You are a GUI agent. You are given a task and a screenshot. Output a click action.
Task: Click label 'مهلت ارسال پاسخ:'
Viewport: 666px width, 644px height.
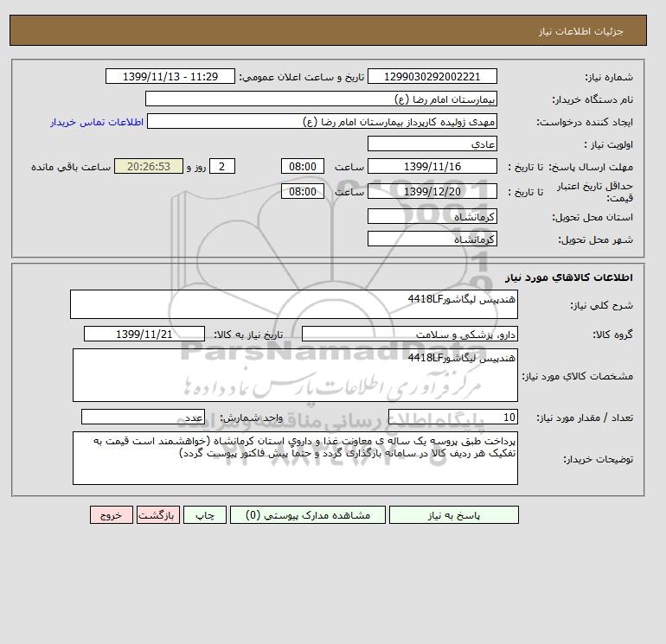click(x=591, y=167)
